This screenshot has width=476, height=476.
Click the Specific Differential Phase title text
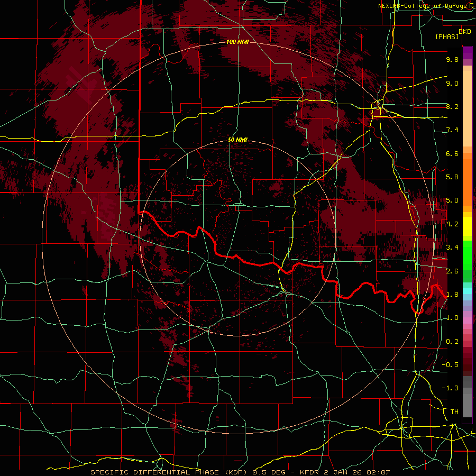(169, 472)
